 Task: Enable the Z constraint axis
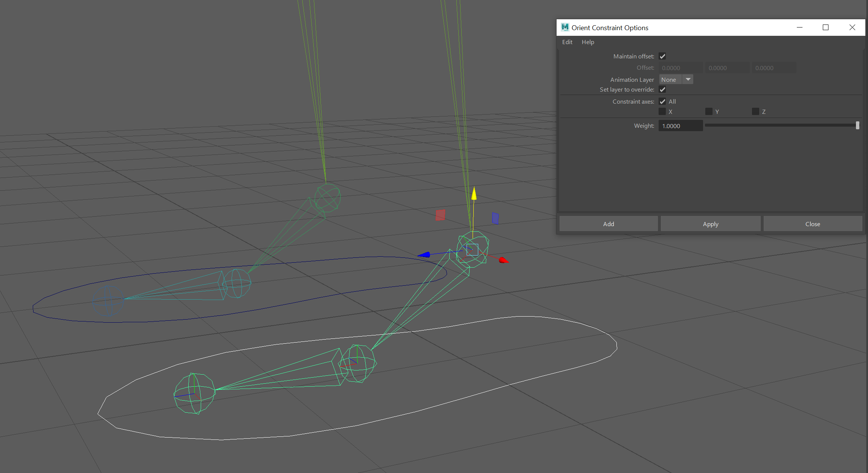tap(755, 111)
